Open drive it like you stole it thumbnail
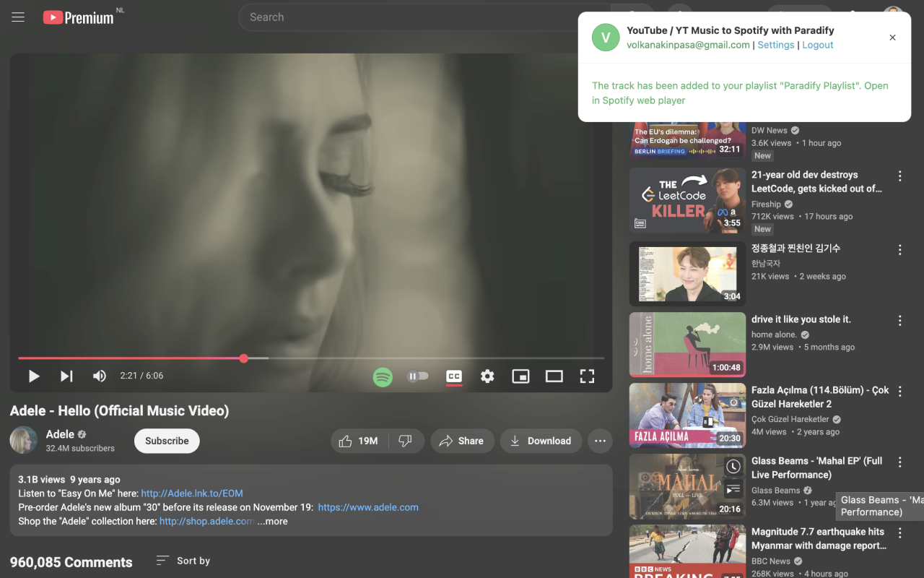This screenshot has width=924, height=578. [687, 345]
